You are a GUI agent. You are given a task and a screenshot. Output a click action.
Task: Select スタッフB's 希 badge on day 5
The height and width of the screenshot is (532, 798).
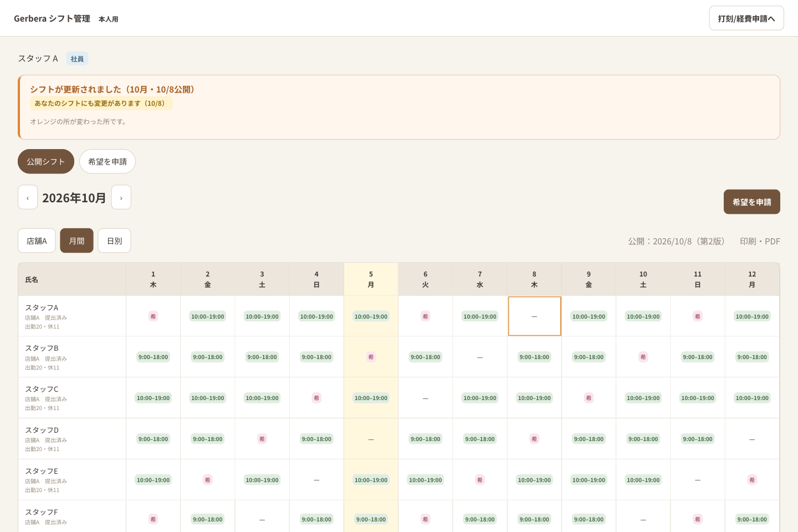(x=371, y=357)
